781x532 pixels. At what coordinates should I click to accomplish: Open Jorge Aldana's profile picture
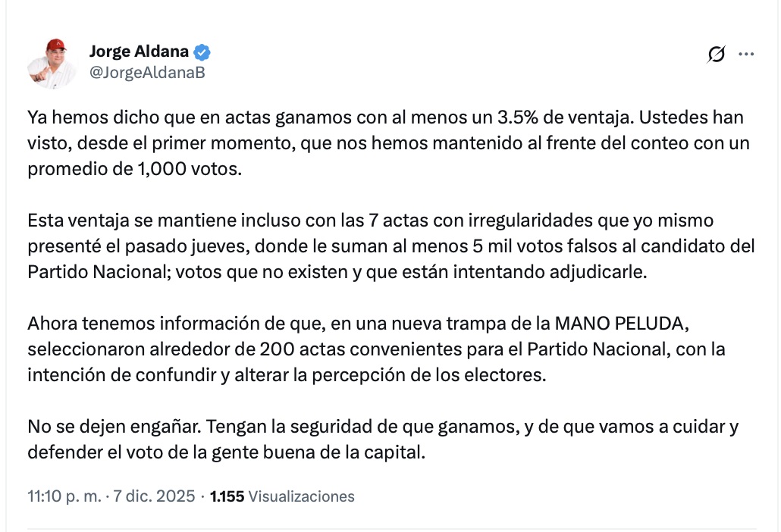(52, 63)
